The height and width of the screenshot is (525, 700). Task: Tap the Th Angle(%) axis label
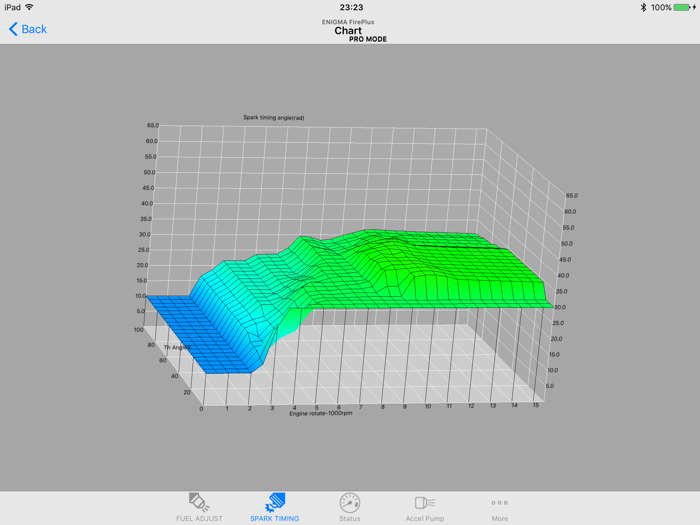[177, 347]
